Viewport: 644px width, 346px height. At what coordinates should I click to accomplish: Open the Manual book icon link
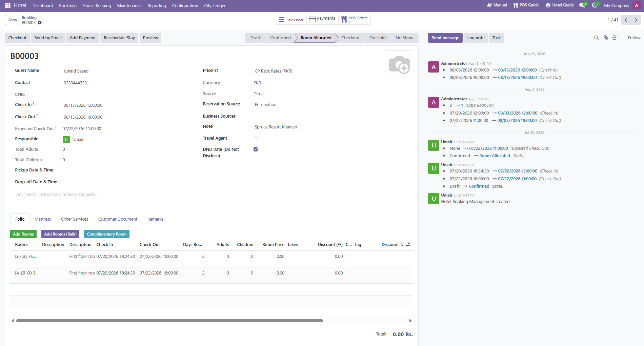pos(497,5)
